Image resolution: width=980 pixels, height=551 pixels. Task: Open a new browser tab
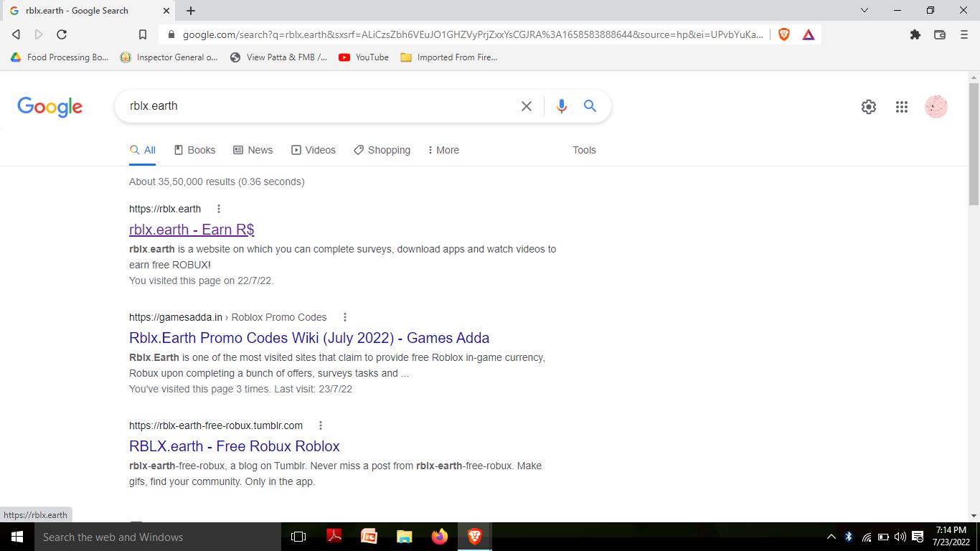pyautogui.click(x=191, y=11)
